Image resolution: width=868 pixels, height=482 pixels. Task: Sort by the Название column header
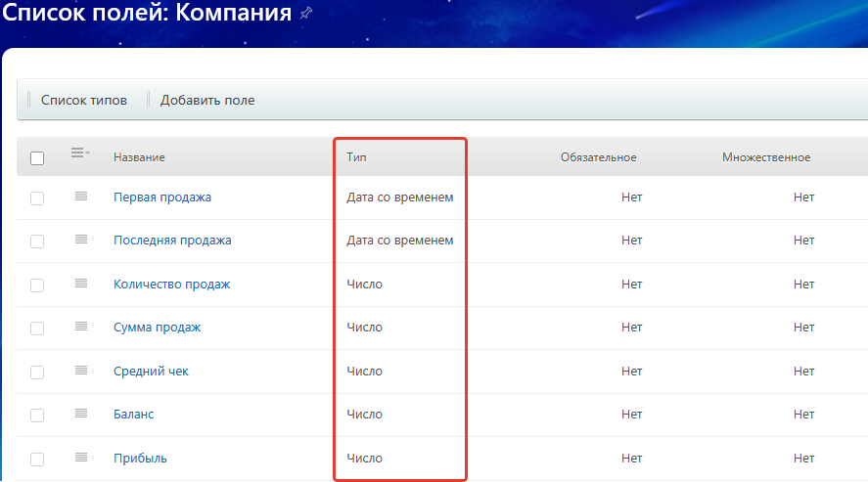point(139,157)
